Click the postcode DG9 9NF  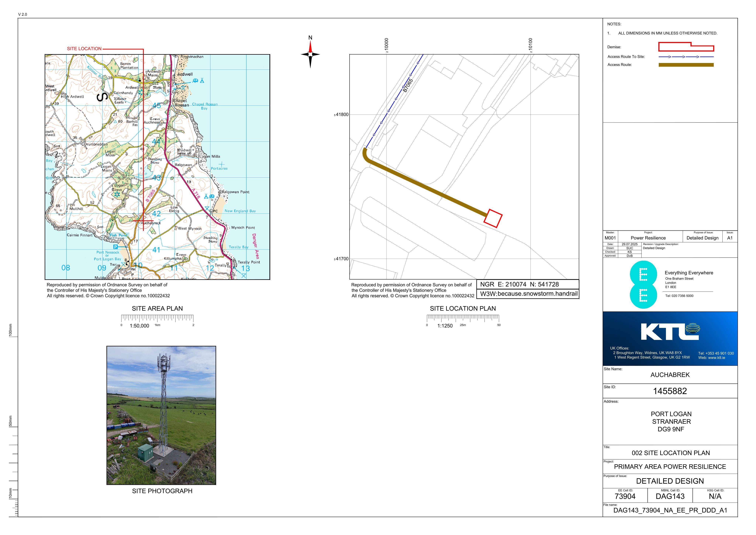pos(671,429)
